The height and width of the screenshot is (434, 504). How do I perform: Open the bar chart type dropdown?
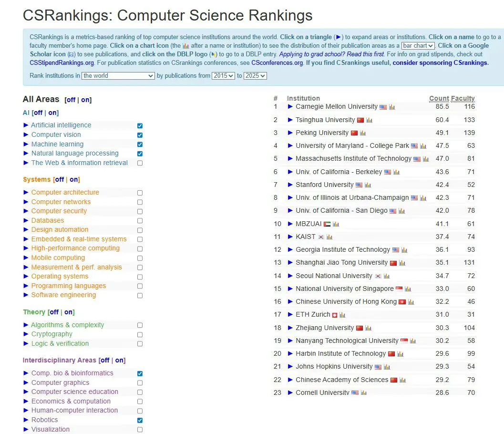418,46
